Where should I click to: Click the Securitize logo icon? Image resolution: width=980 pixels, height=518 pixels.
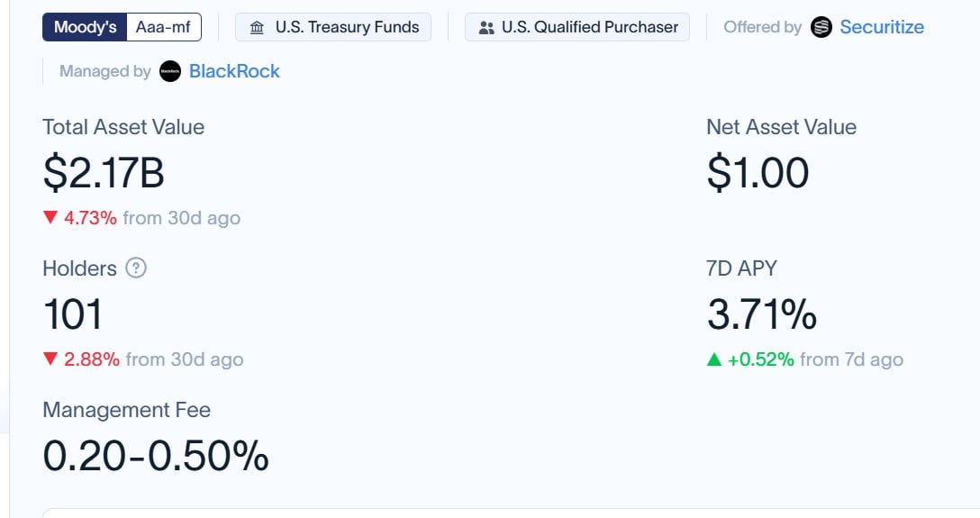(x=821, y=27)
